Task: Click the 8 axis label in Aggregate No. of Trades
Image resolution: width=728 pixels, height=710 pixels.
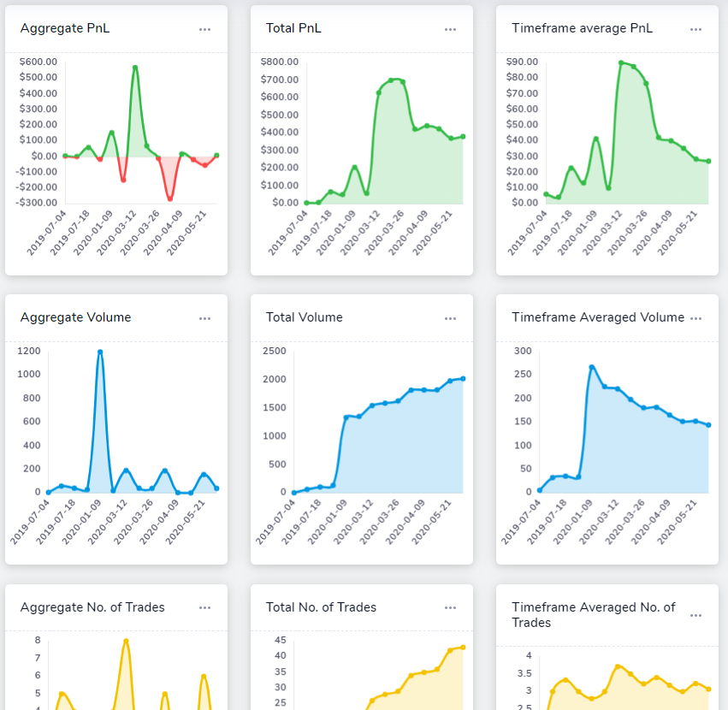Action: tap(38, 641)
